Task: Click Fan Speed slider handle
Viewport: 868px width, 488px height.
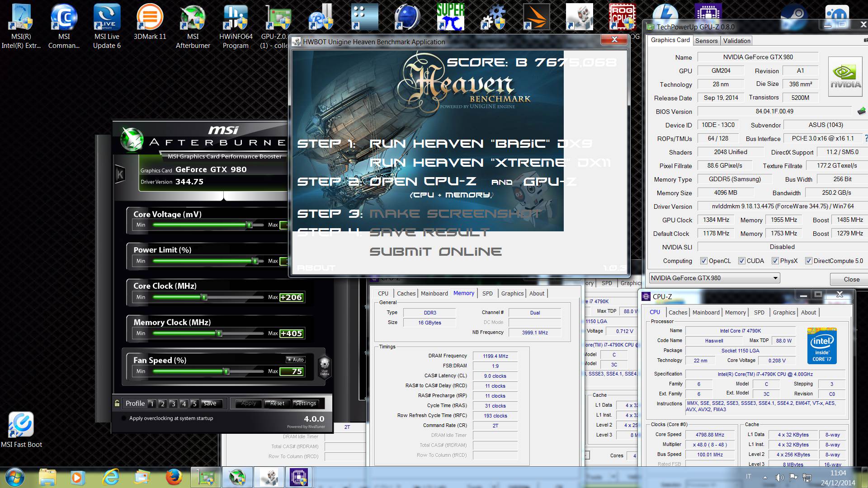Action: click(226, 371)
